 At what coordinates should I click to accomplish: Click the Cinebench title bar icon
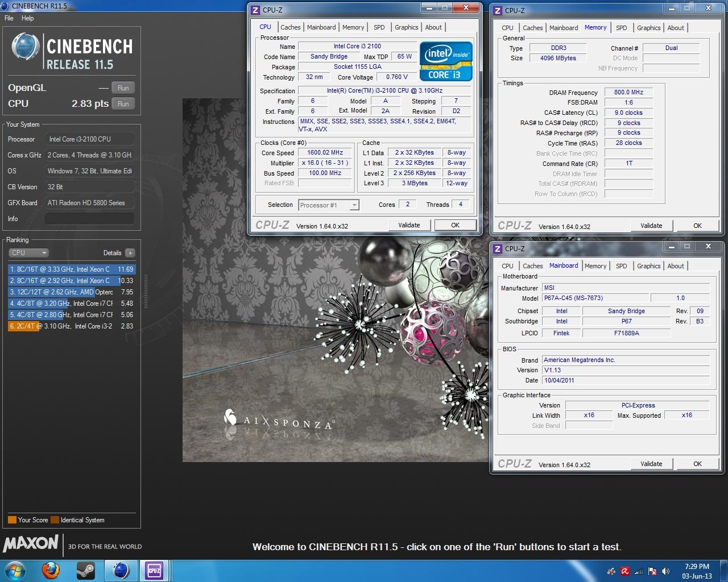(6, 6)
